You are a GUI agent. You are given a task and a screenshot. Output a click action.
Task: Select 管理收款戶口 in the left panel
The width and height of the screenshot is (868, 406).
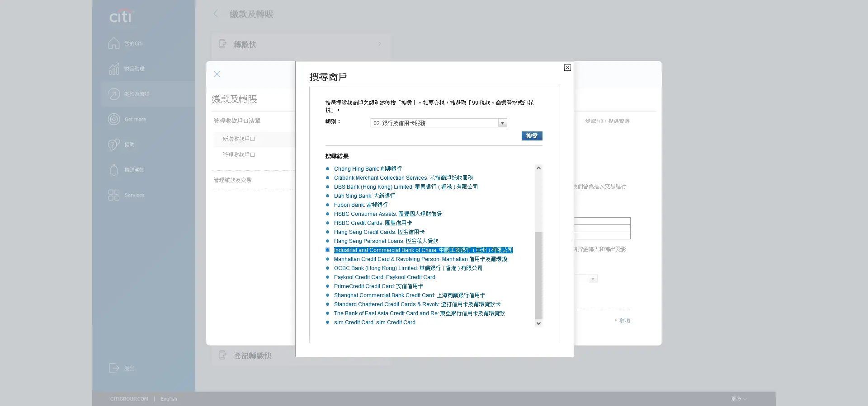[239, 155]
